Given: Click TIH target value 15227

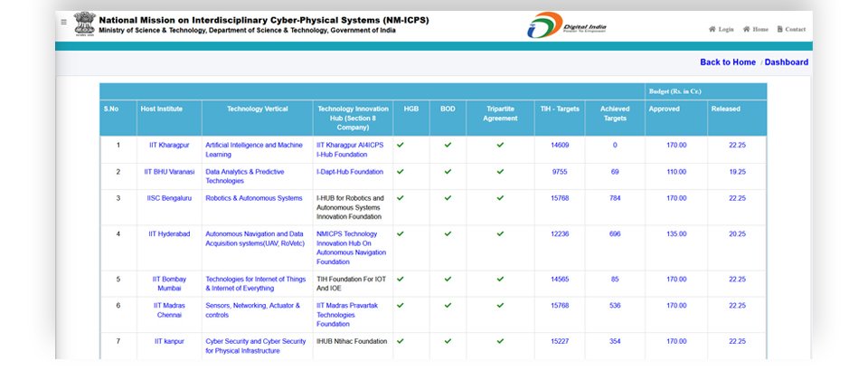Looking at the screenshot, I should [x=560, y=341].
